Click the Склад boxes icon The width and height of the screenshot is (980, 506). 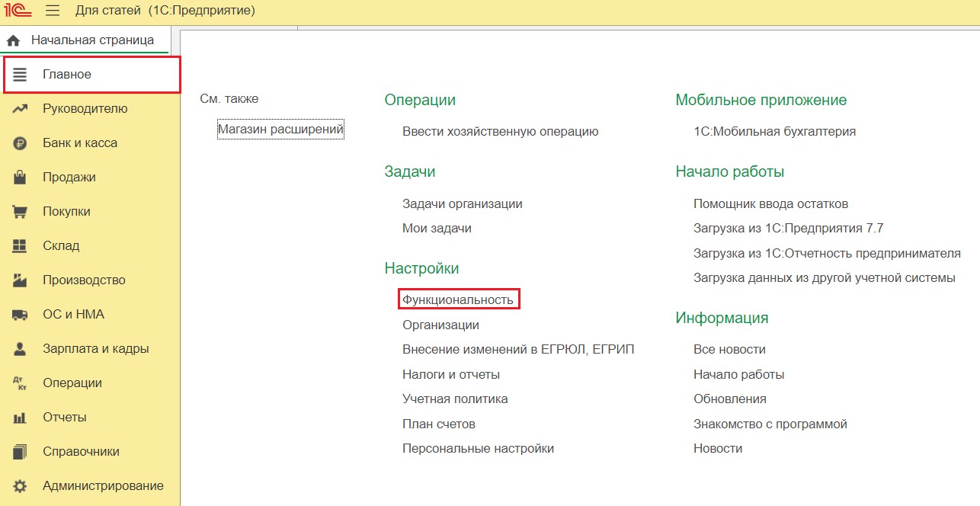click(x=20, y=246)
